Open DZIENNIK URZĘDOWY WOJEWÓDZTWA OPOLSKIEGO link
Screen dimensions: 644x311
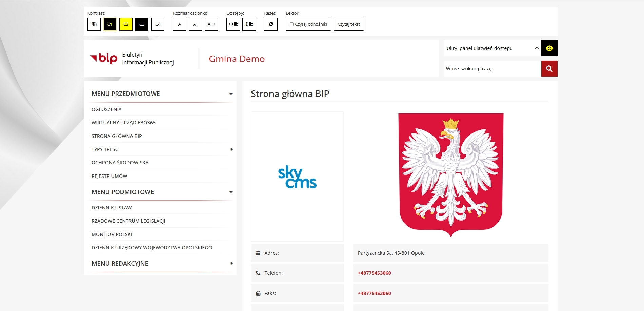152,248
